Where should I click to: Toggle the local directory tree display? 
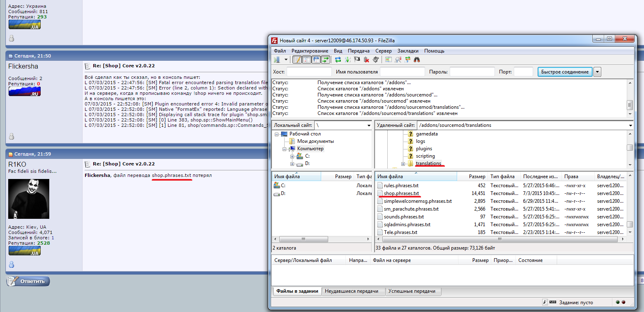pos(307,60)
